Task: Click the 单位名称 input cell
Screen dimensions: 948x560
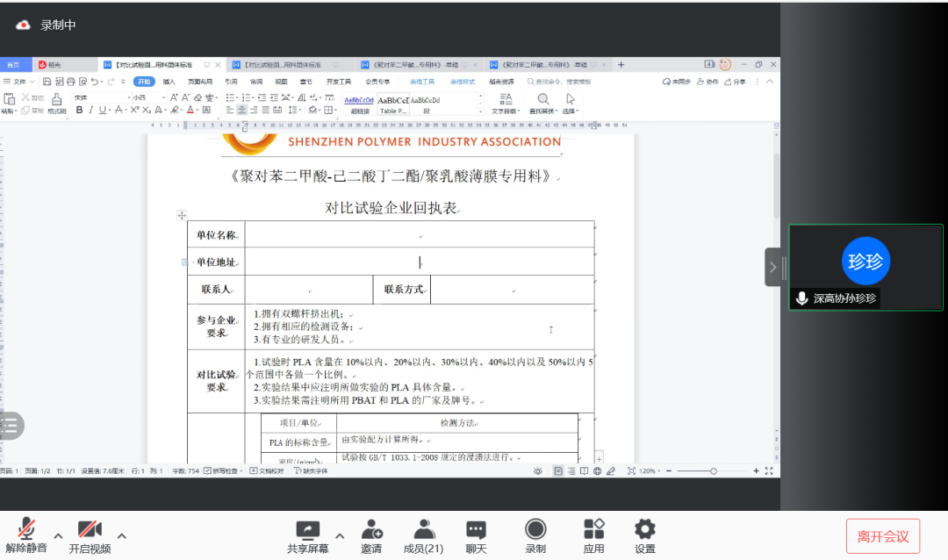Action: [420, 234]
